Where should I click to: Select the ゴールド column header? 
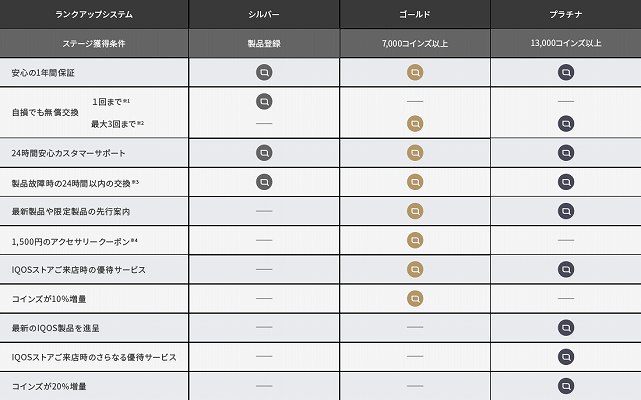415,14
